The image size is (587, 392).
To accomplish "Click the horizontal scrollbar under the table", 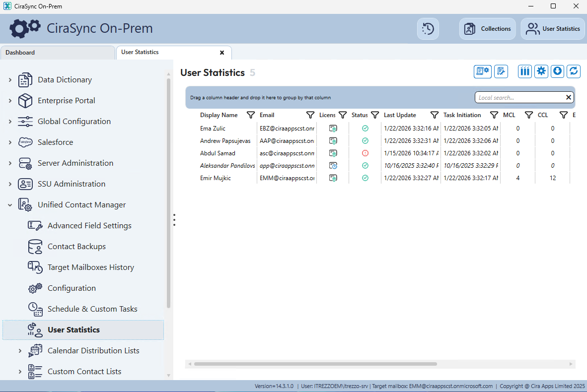I will click(315, 364).
